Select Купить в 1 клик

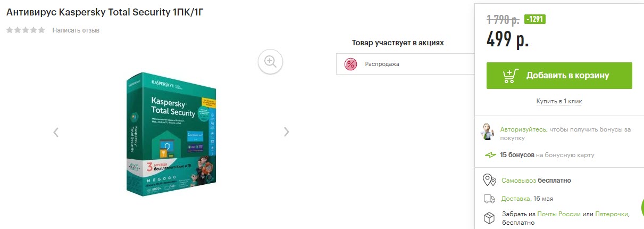tap(559, 101)
